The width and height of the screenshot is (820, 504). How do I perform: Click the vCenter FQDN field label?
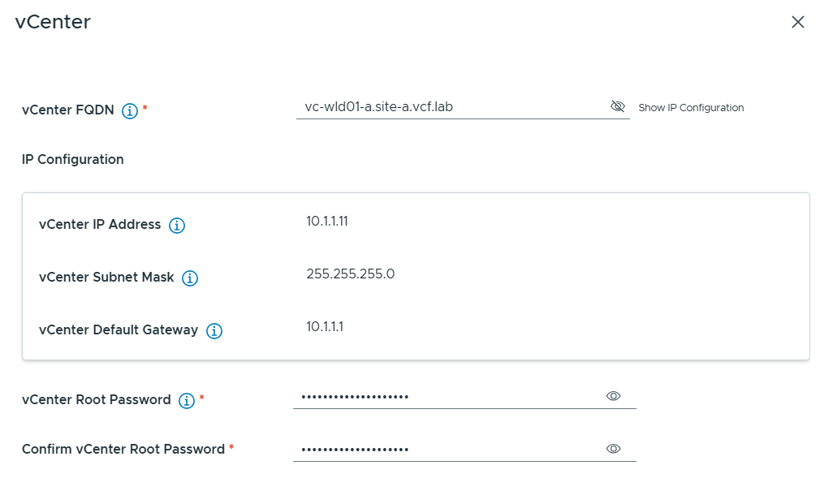coord(69,110)
